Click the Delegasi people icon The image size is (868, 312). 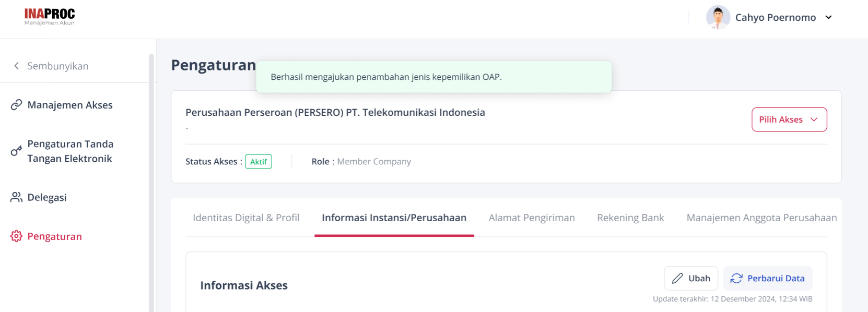(16, 197)
